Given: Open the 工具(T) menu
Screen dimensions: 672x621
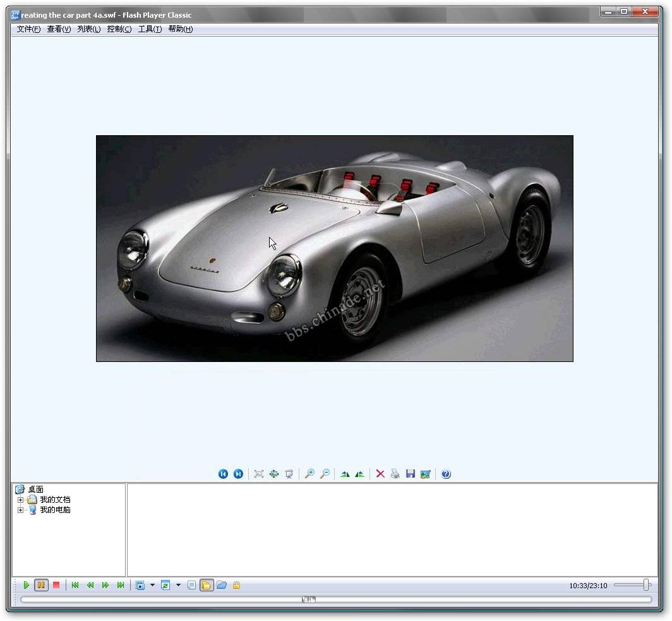Looking at the screenshot, I should [x=150, y=29].
